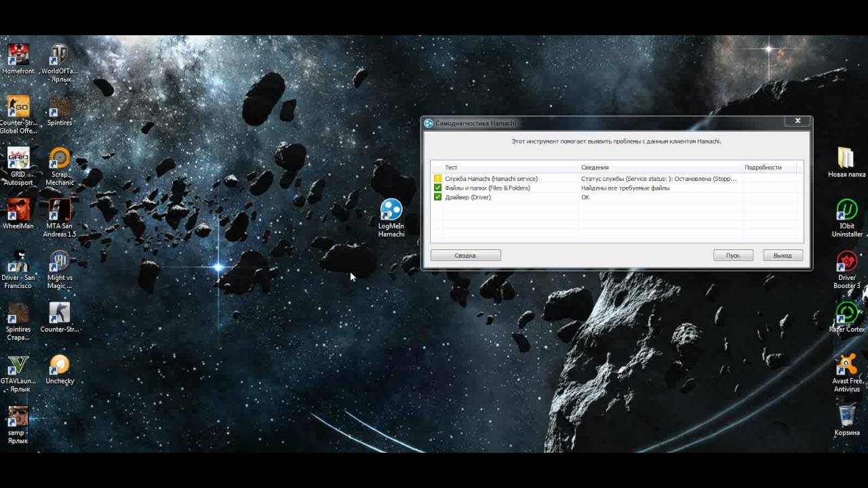Select the MTA San Andreas 1.5 icon
Image resolution: width=868 pixels, height=488 pixels.
[60, 218]
